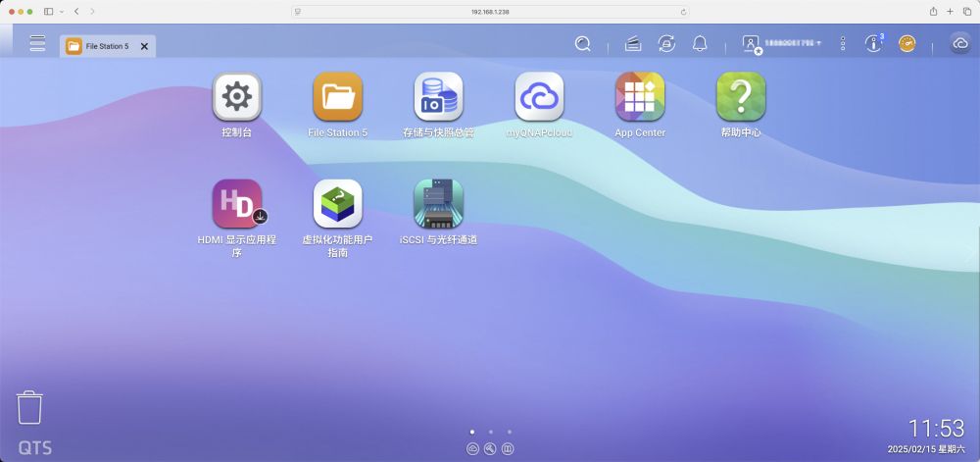Open the event notifications bell
The image size is (980, 462).
pyautogui.click(x=700, y=44)
